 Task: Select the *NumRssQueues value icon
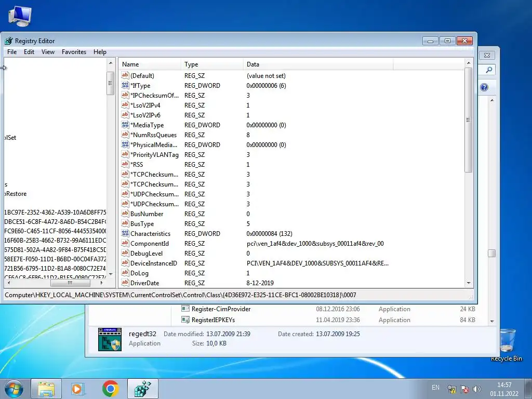point(125,135)
